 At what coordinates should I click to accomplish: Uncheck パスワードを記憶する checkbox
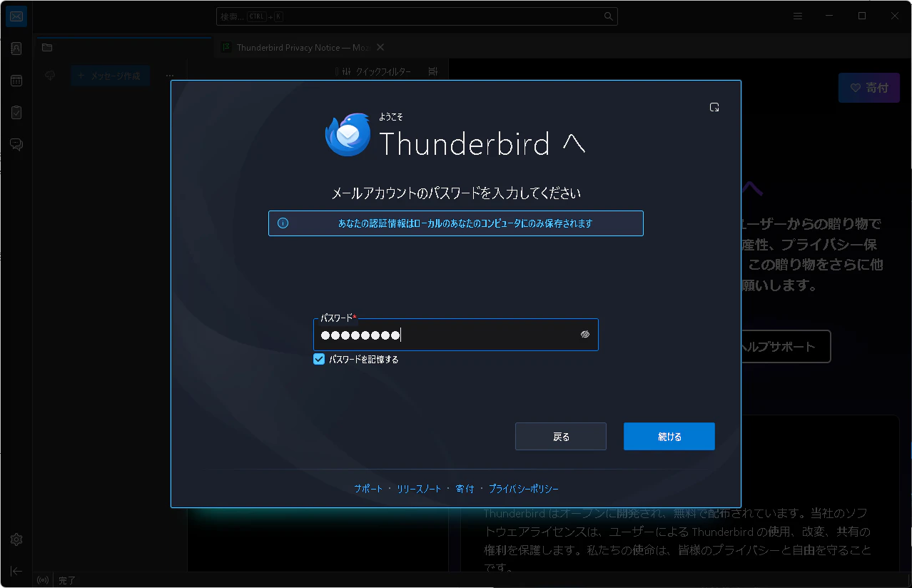[x=319, y=360]
